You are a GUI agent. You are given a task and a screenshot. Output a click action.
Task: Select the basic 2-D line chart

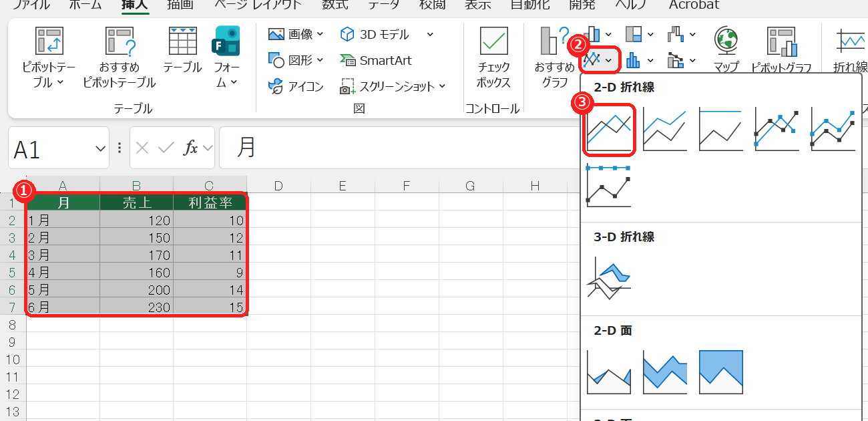[609, 128]
